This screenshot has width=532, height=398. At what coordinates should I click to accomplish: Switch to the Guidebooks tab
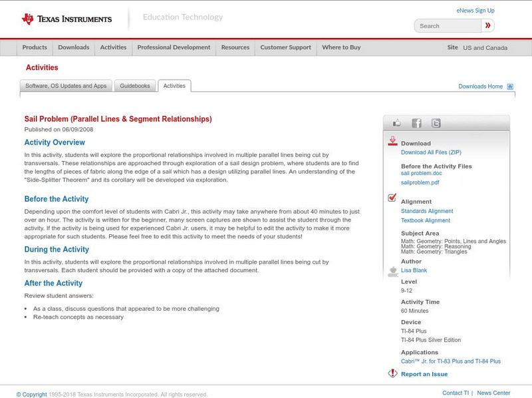pyautogui.click(x=135, y=86)
